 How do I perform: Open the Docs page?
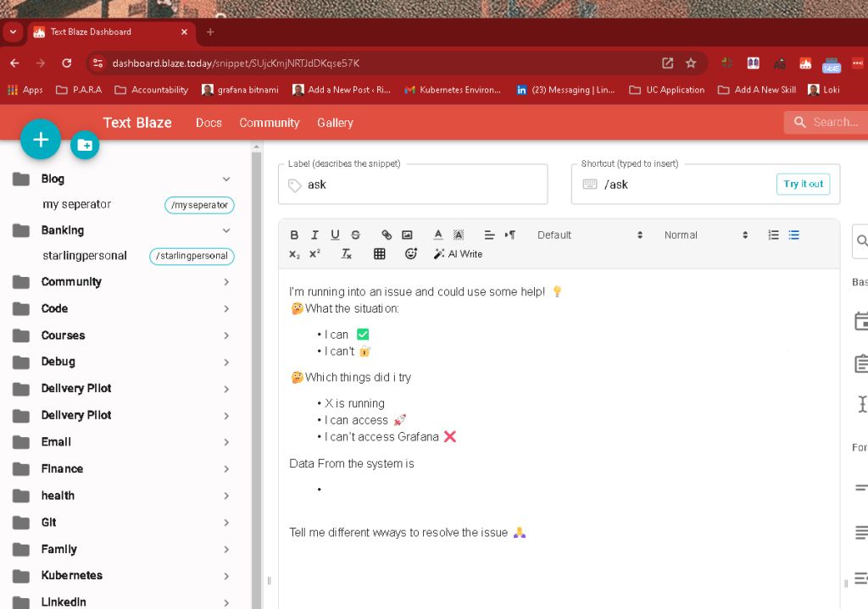click(209, 123)
